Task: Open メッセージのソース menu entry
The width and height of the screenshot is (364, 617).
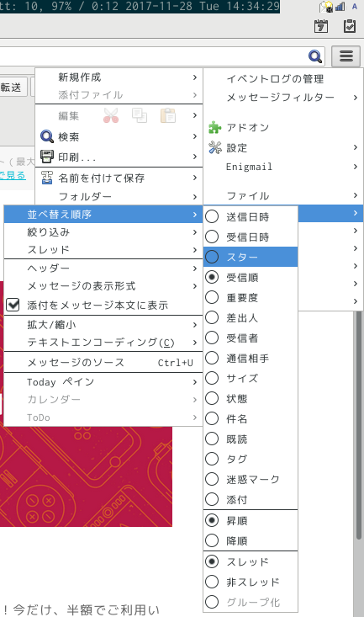Action: 103,363
